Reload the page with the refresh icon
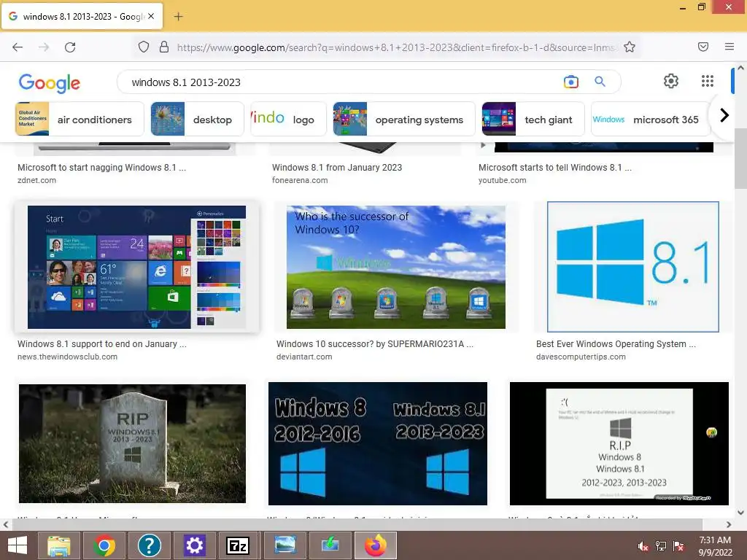This screenshot has height=560, width=747. pos(70,47)
